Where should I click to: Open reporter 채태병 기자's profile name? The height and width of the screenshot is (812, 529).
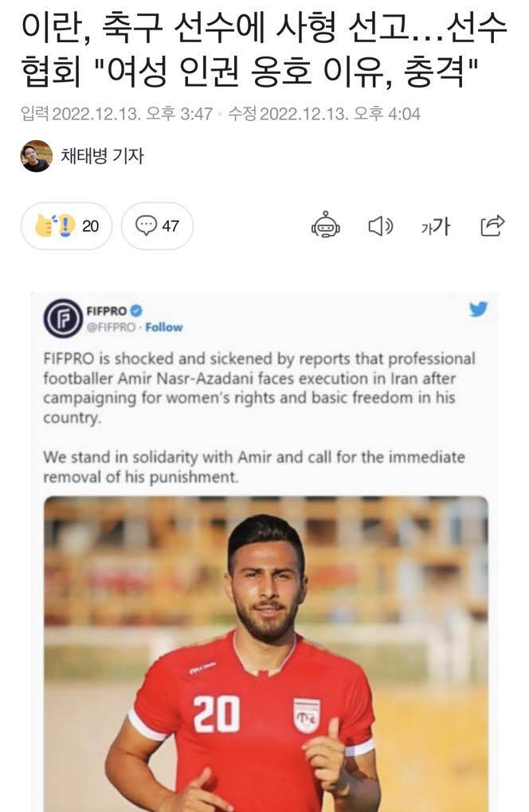[x=103, y=156]
